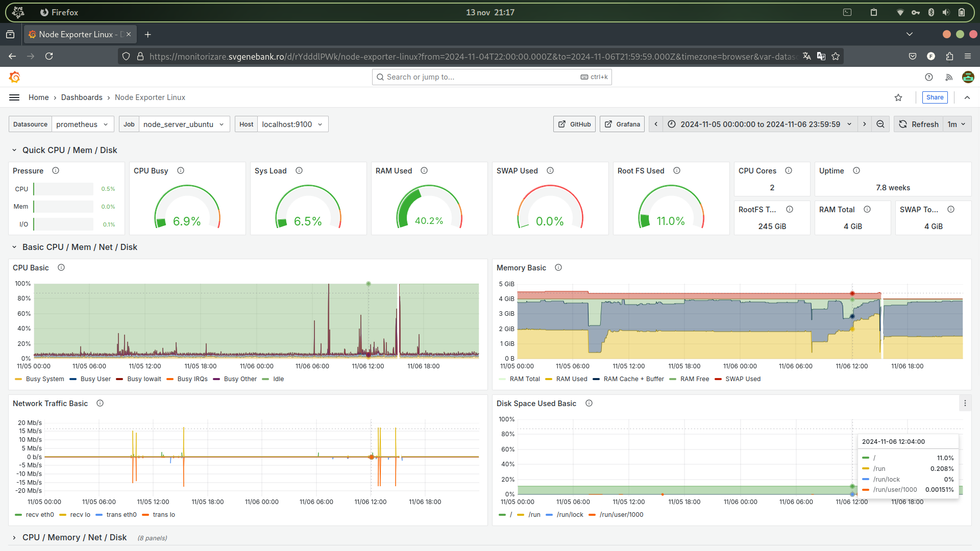This screenshot has width=980, height=551.
Task: Show Network Traffic Basic info icon
Action: click(100, 403)
